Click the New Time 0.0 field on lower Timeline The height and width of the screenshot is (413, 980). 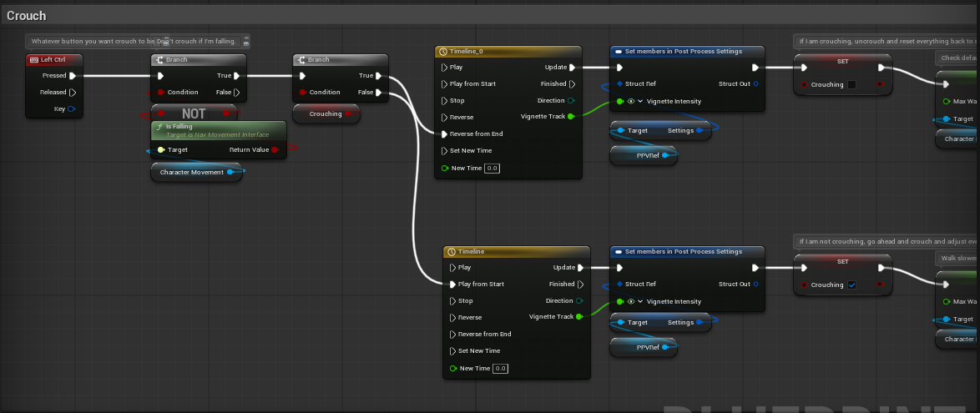point(500,369)
